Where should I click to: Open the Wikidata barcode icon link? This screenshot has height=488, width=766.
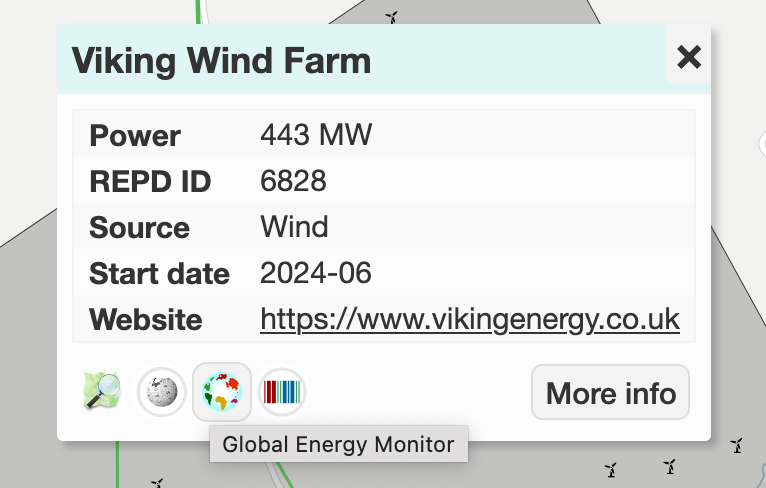pos(282,390)
